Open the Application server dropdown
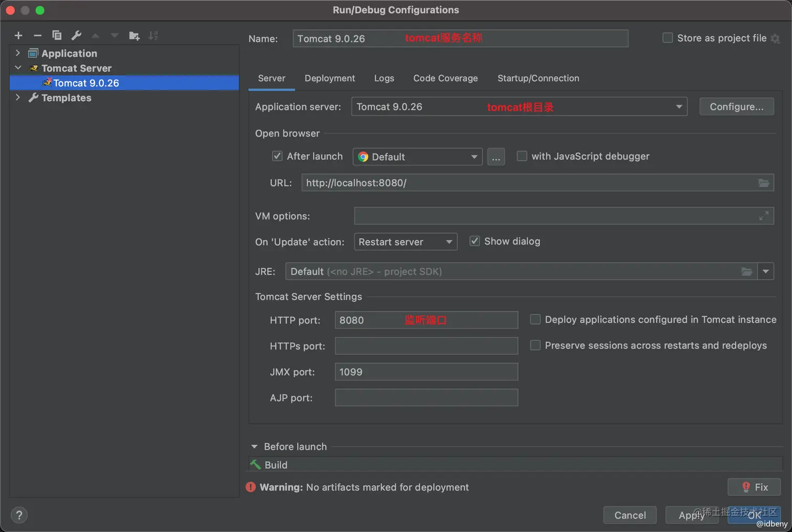The width and height of the screenshot is (792, 532). tap(679, 107)
